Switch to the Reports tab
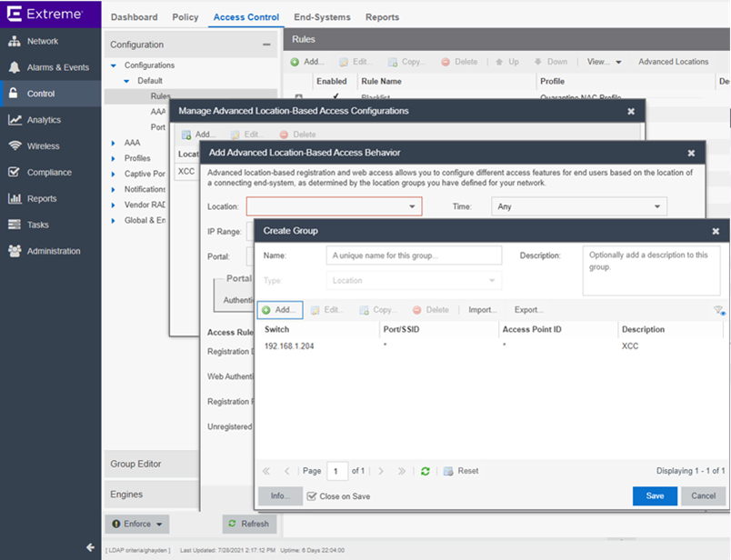The image size is (731, 560). (382, 16)
